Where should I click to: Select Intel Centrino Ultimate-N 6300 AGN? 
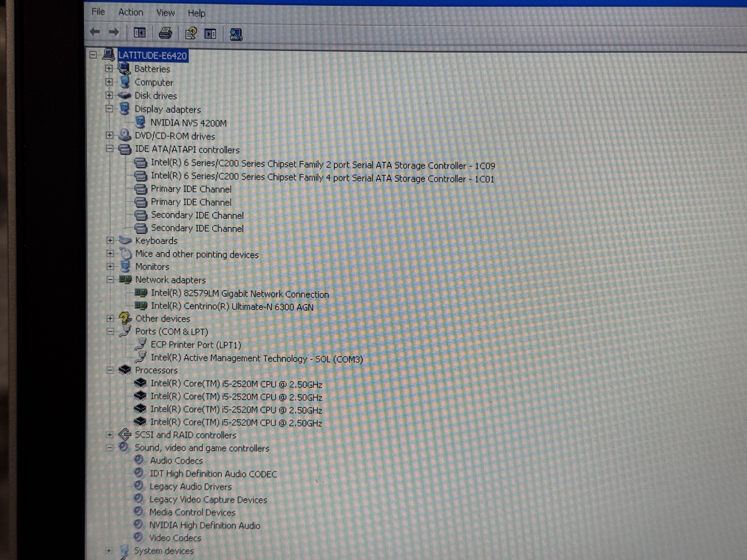pyautogui.click(x=232, y=307)
